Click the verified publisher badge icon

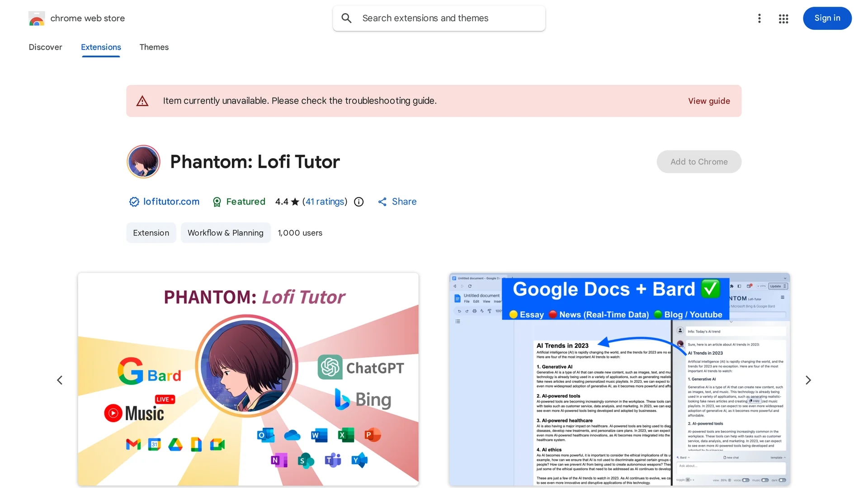coord(134,202)
